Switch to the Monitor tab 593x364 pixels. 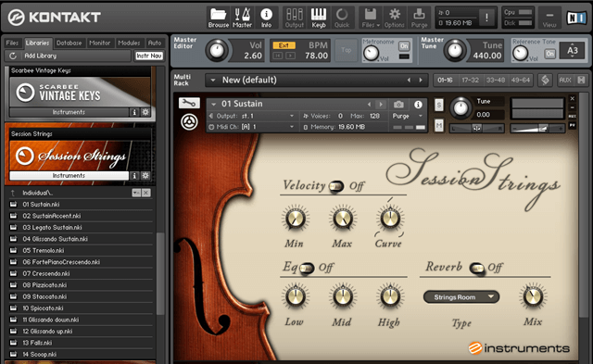click(x=100, y=44)
